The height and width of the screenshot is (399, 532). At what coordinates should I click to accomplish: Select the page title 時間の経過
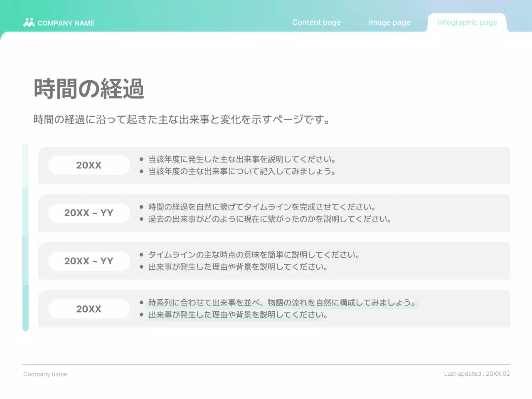89,88
